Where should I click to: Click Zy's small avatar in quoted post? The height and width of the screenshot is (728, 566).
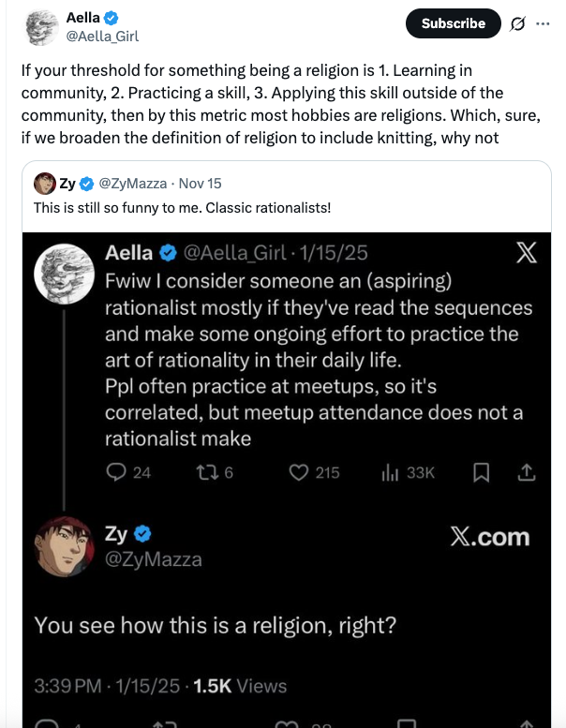(x=44, y=183)
